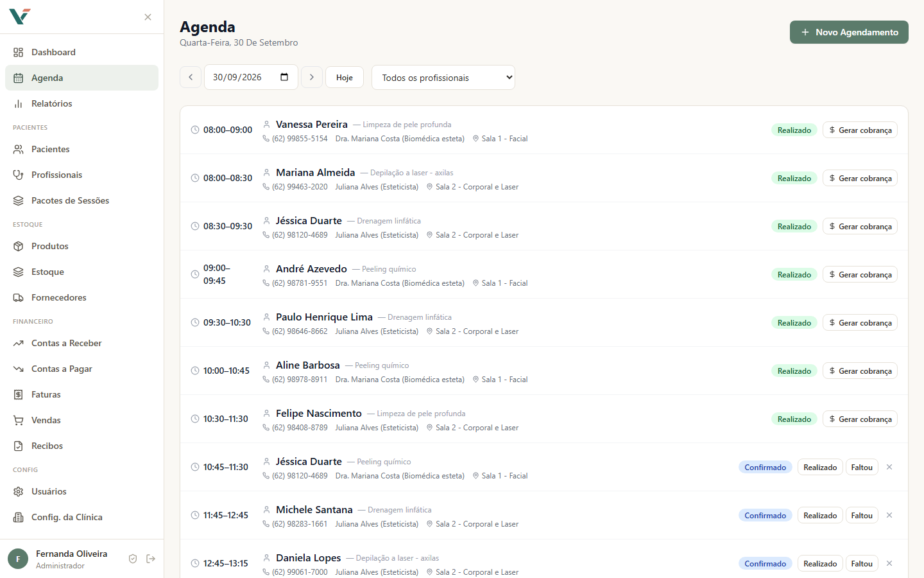
Task: Click the Contas a Receber trending-up icon
Action: [x=19, y=343]
